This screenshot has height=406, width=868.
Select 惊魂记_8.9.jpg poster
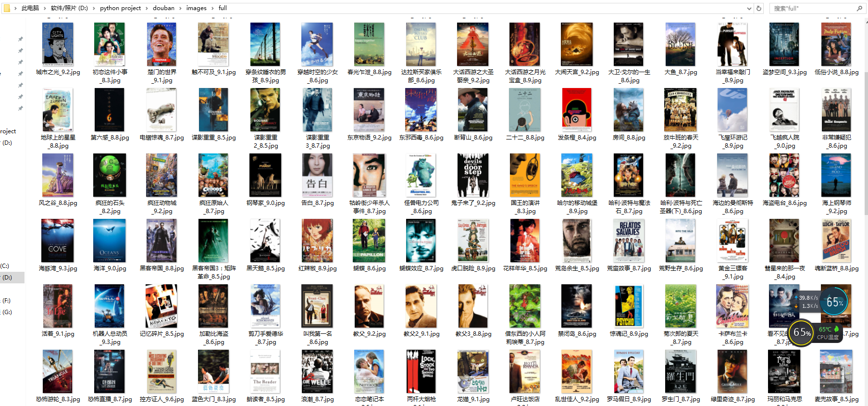[x=629, y=306]
